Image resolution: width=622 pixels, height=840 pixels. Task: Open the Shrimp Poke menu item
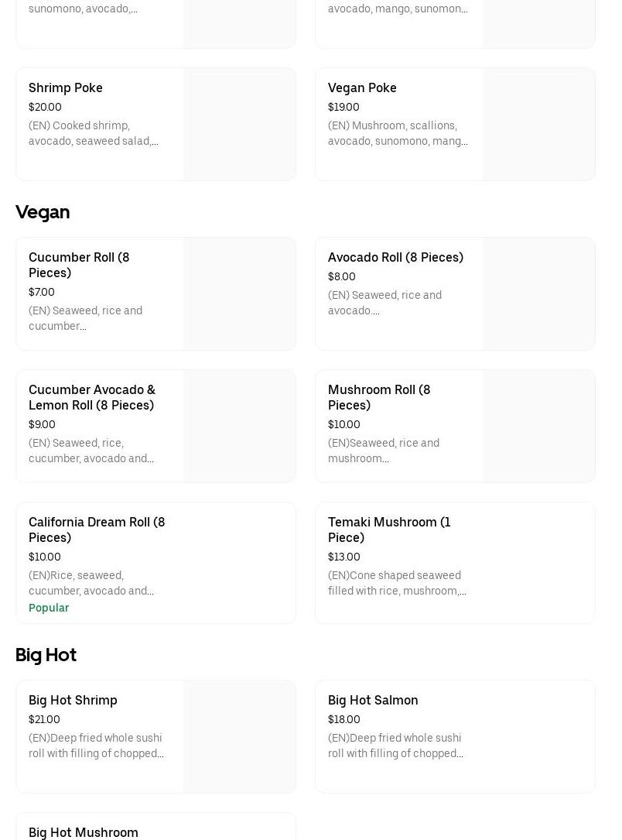pos(66,88)
